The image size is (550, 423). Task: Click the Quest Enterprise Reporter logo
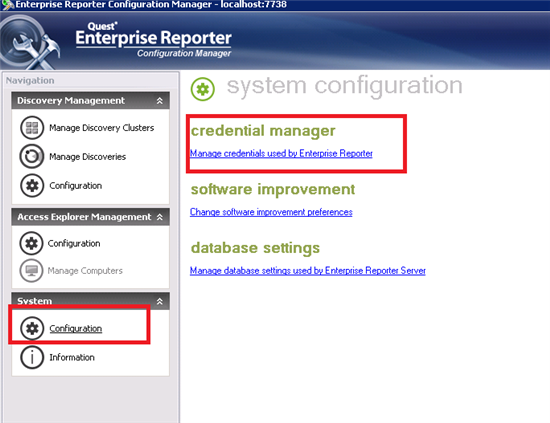[153, 39]
